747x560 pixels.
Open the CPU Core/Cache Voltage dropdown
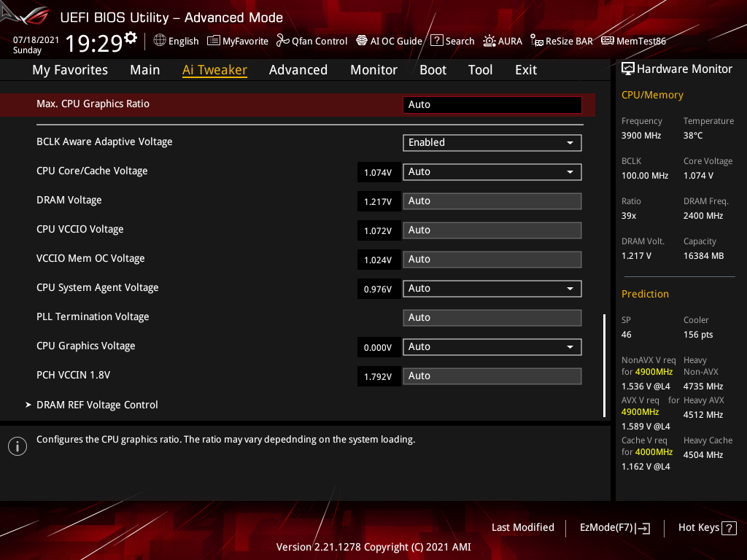(x=570, y=171)
